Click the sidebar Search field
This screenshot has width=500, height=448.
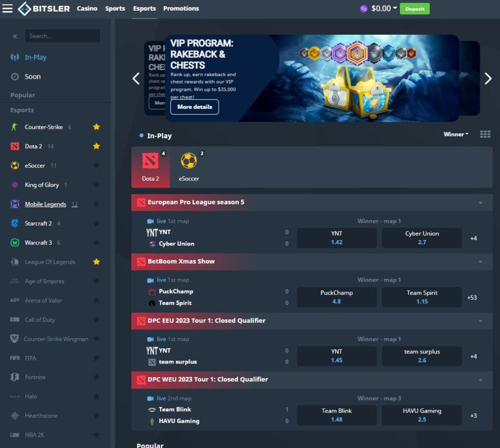(x=62, y=36)
